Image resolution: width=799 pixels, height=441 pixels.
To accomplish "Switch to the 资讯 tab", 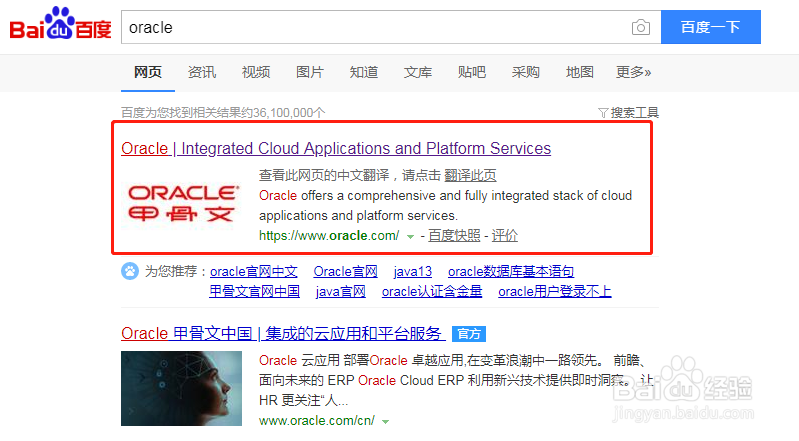I will click(x=202, y=72).
